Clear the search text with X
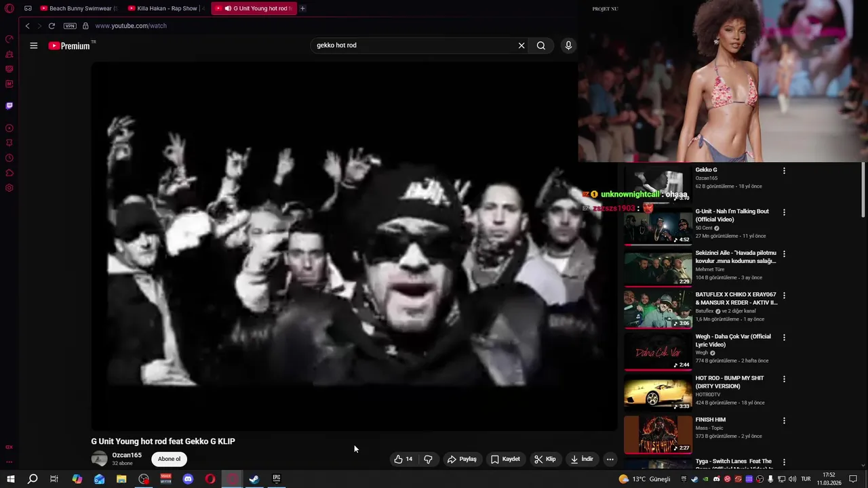Image resolution: width=868 pixels, height=488 pixels. [x=521, y=45]
